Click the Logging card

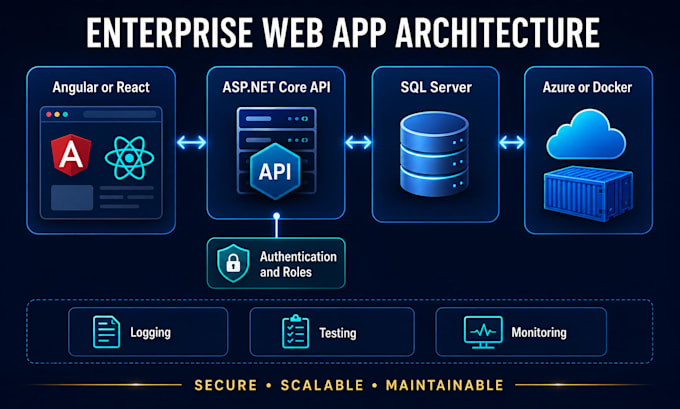(148, 332)
